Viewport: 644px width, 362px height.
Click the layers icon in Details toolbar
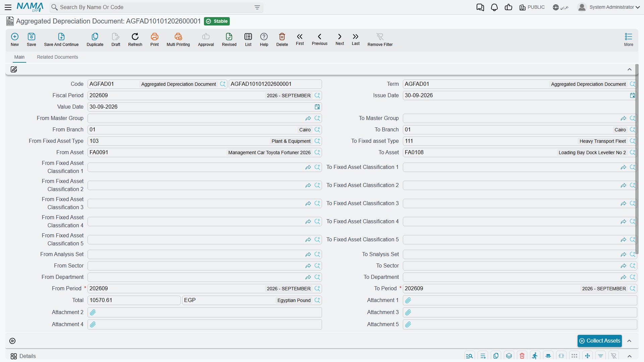tap(509, 356)
